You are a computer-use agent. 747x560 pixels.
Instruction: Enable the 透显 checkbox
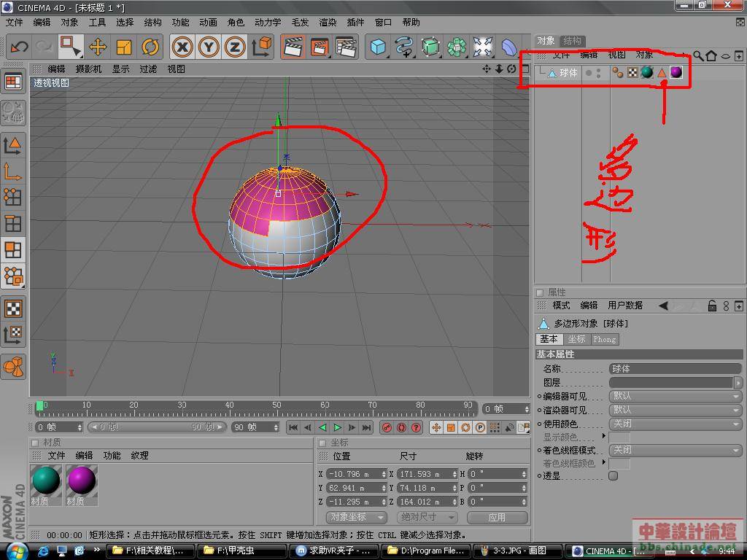pyautogui.click(x=613, y=475)
